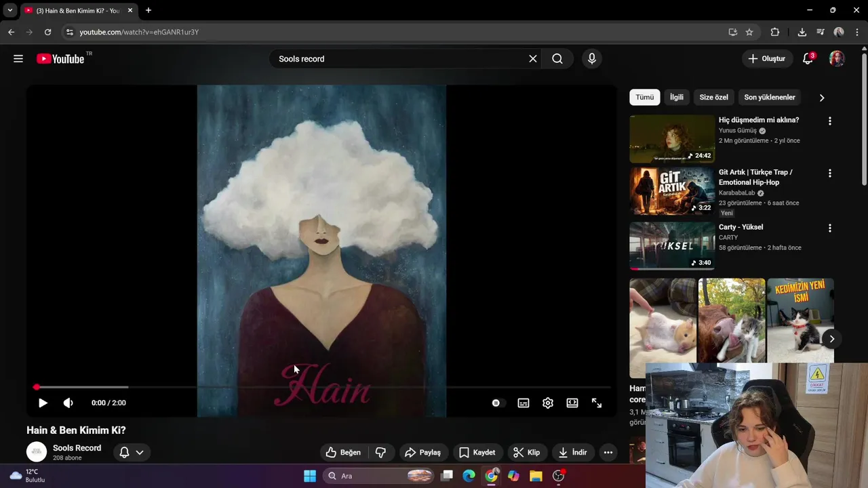Open the subscription notification bell dropdown
Screen dimensions: 868x488
(x=132, y=452)
